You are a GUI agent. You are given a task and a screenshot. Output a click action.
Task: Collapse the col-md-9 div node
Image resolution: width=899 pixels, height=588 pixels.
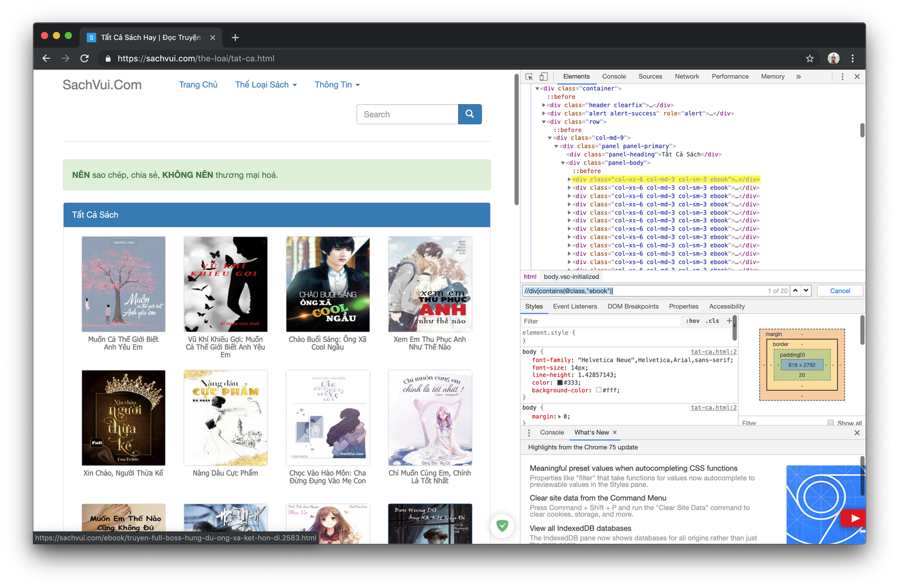(550, 138)
